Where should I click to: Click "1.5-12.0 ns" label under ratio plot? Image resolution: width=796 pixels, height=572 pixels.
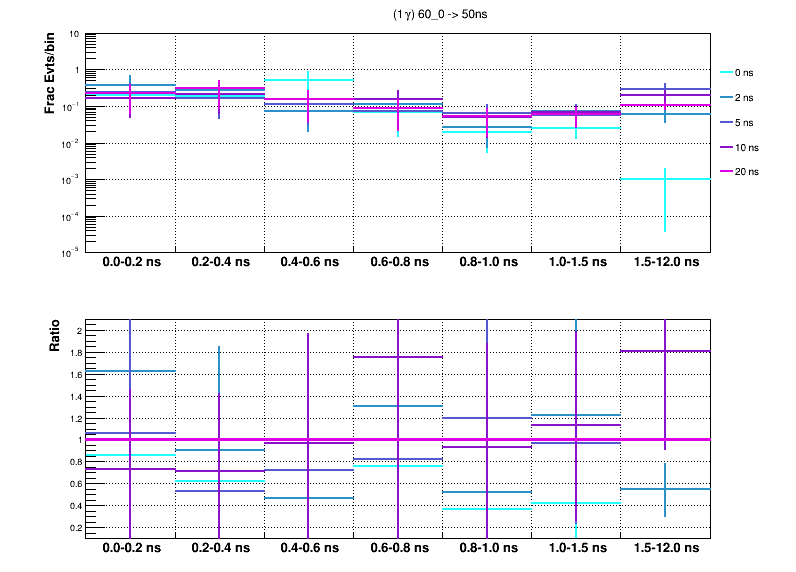tap(666, 551)
